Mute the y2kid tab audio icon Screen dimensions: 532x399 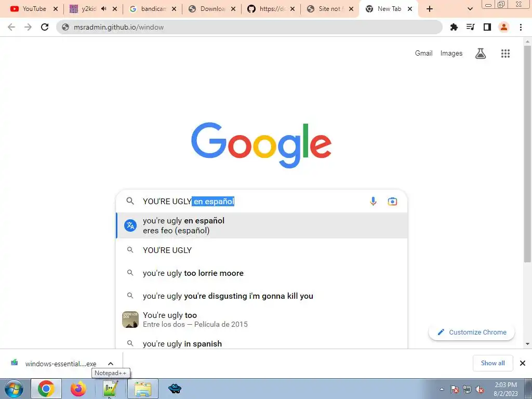point(104,9)
